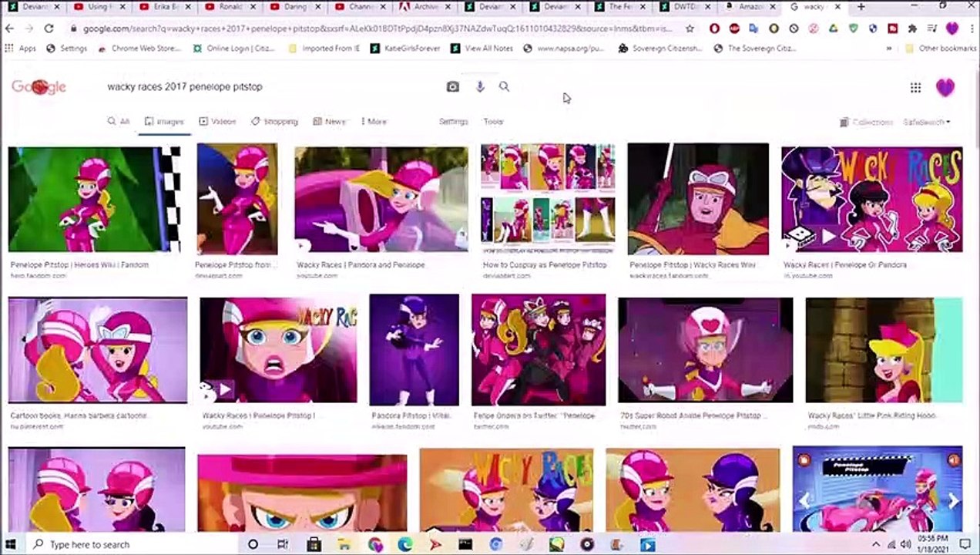
Task: Open the Pandora Pitstop purple character thumbnail
Action: point(414,349)
